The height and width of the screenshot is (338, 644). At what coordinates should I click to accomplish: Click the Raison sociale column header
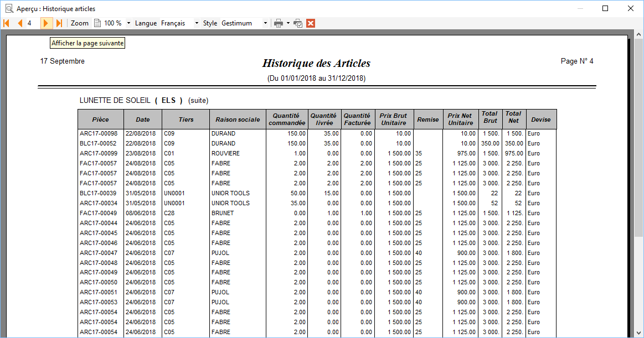point(238,119)
